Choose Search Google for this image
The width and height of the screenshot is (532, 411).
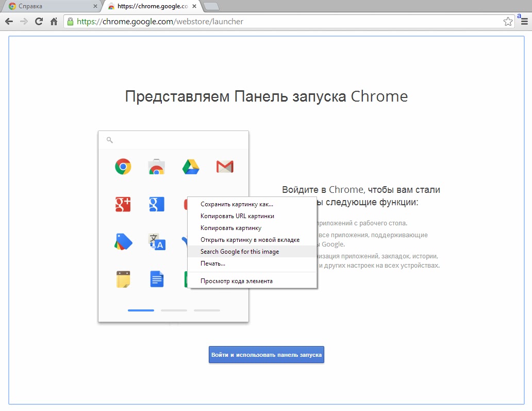pyautogui.click(x=252, y=252)
